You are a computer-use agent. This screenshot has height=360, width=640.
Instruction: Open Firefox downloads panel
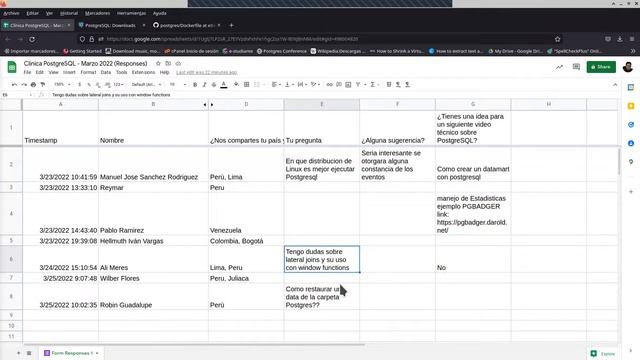[620, 39]
